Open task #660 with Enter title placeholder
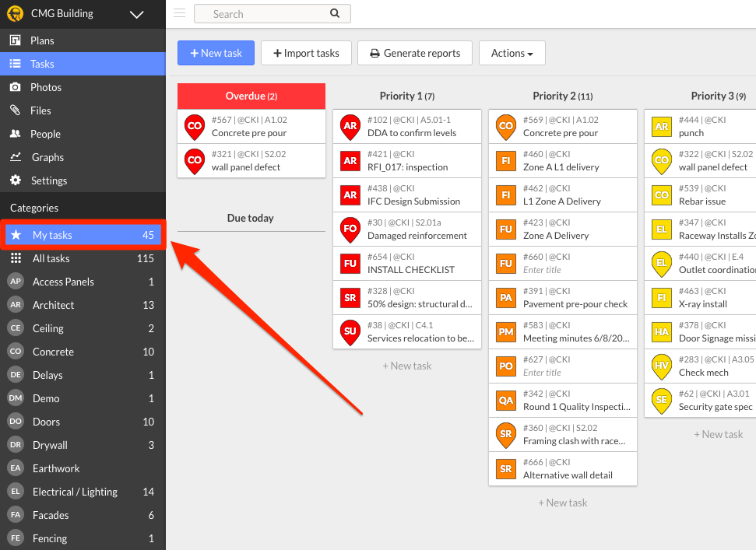Image resolution: width=756 pixels, height=550 pixels. coord(563,264)
